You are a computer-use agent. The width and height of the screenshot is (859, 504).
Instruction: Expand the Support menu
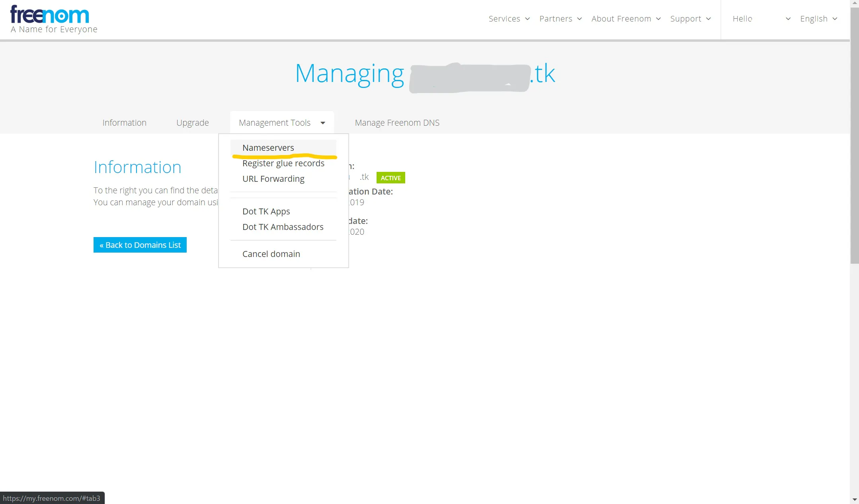tap(690, 19)
